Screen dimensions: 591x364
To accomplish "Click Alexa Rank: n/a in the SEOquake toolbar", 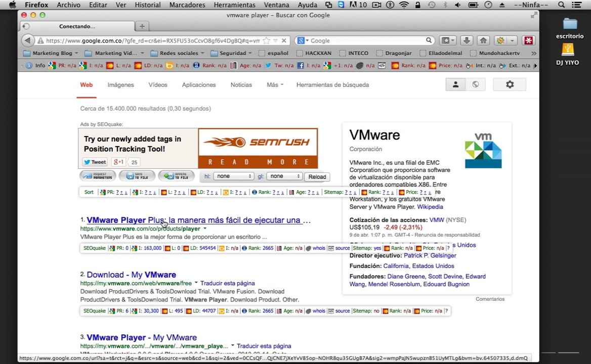I will (210, 66).
